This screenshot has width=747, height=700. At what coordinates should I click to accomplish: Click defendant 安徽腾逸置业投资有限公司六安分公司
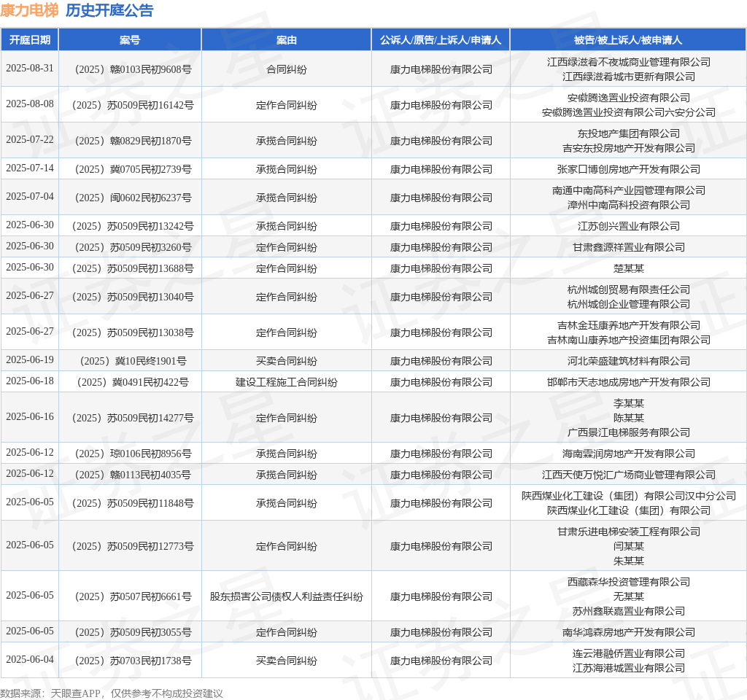(628, 112)
